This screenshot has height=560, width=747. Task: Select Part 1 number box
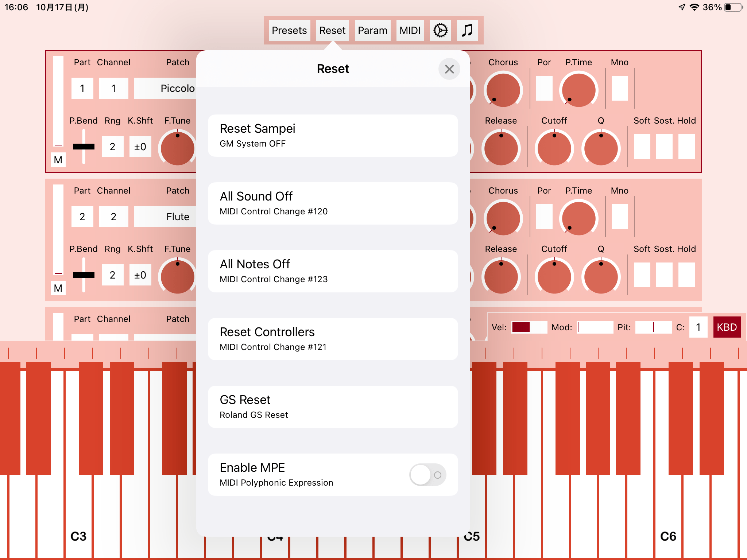pyautogui.click(x=82, y=88)
